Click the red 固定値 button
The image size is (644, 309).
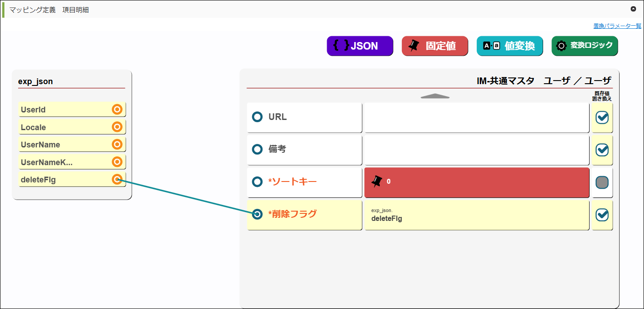[x=435, y=46]
